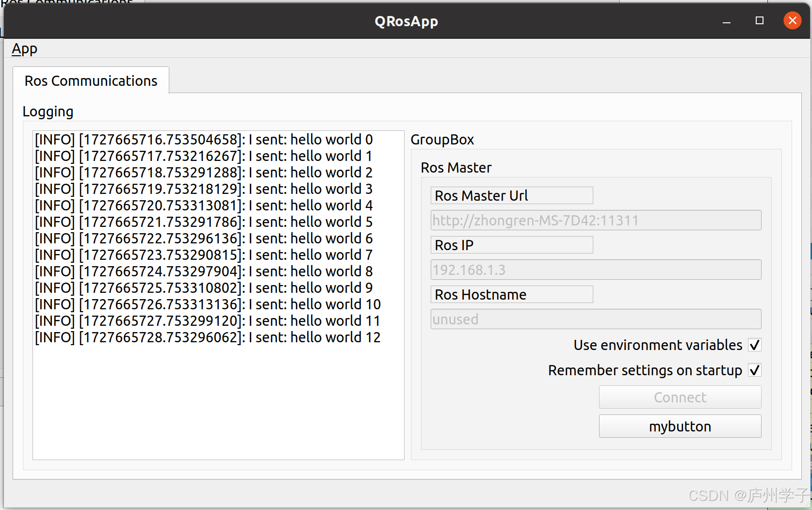Toggle Remember settings on startup checkbox

point(755,370)
